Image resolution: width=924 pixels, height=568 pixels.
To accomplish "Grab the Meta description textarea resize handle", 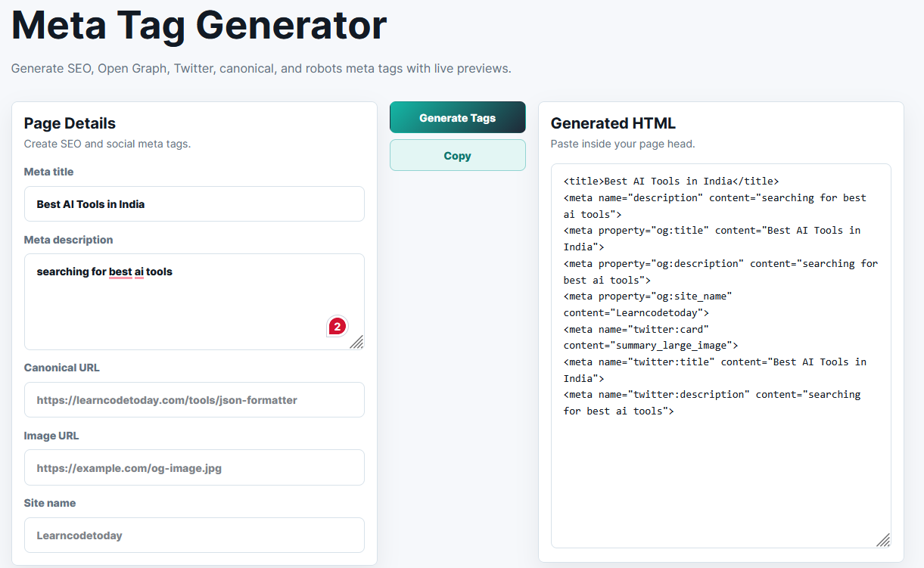I will [x=356, y=342].
